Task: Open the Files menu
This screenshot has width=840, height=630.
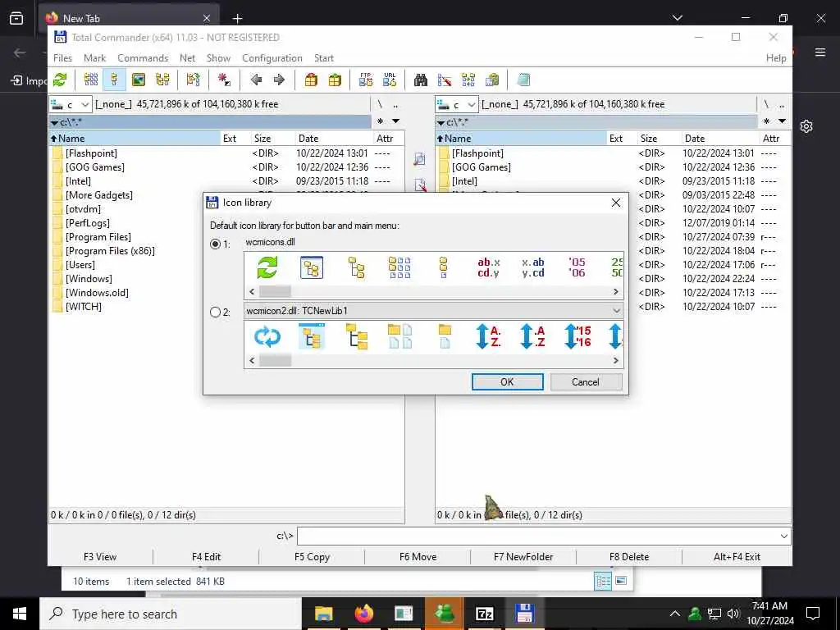Action: pos(62,58)
